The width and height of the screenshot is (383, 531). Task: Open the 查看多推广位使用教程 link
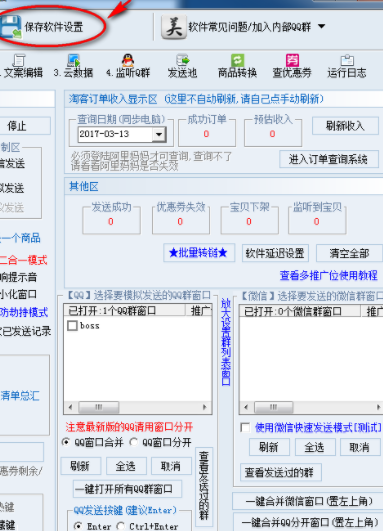tap(328, 275)
